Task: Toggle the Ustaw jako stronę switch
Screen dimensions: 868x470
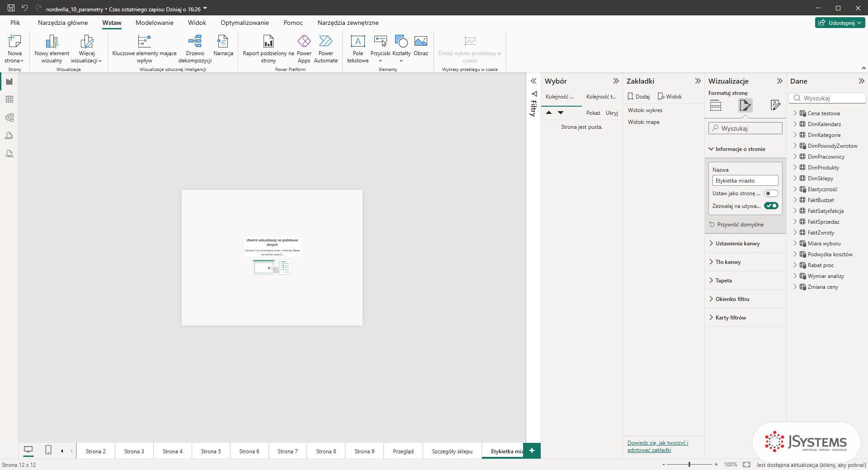Action: (771, 193)
